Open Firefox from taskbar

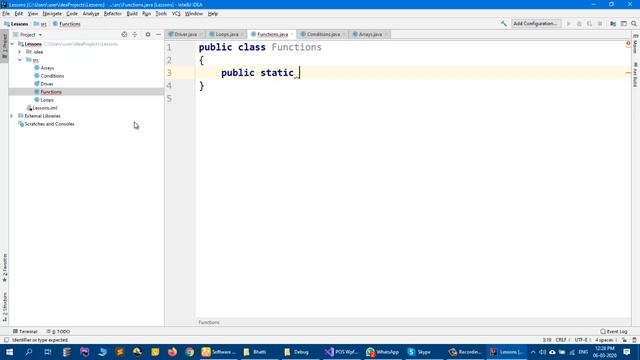pyautogui.click(x=172, y=352)
